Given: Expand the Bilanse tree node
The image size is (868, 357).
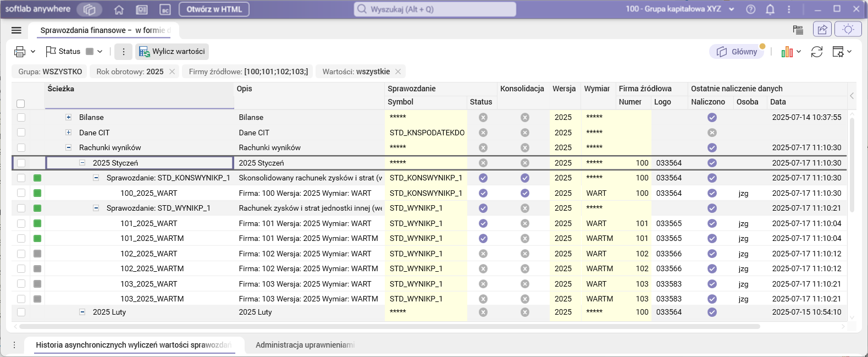Looking at the screenshot, I should [69, 117].
